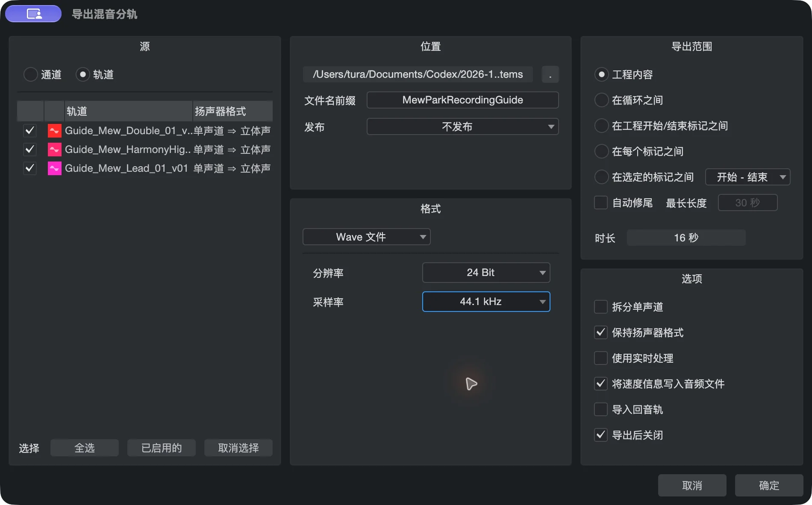
Task: Enable 拆分单声道 option
Action: pos(601,307)
